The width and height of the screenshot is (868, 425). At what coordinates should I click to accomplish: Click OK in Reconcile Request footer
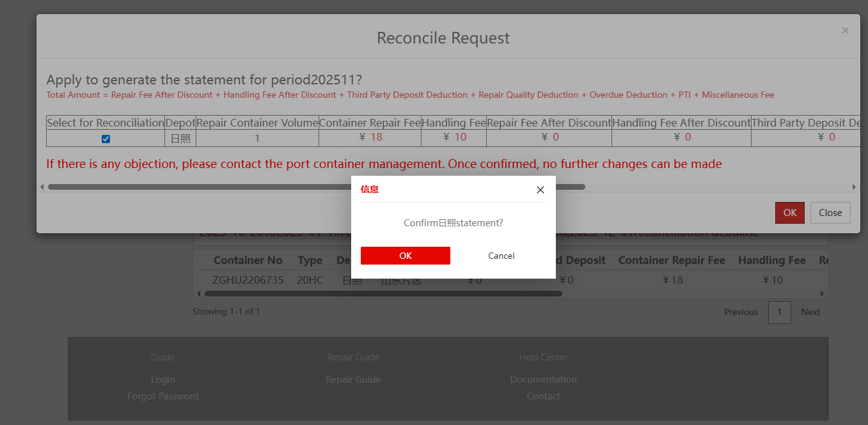(x=789, y=213)
